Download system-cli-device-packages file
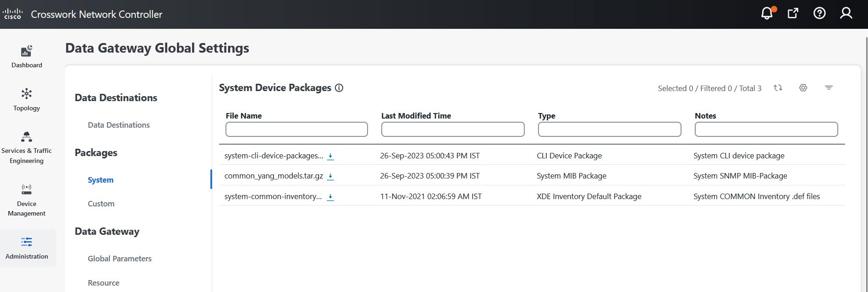The image size is (868, 292). tap(330, 156)
